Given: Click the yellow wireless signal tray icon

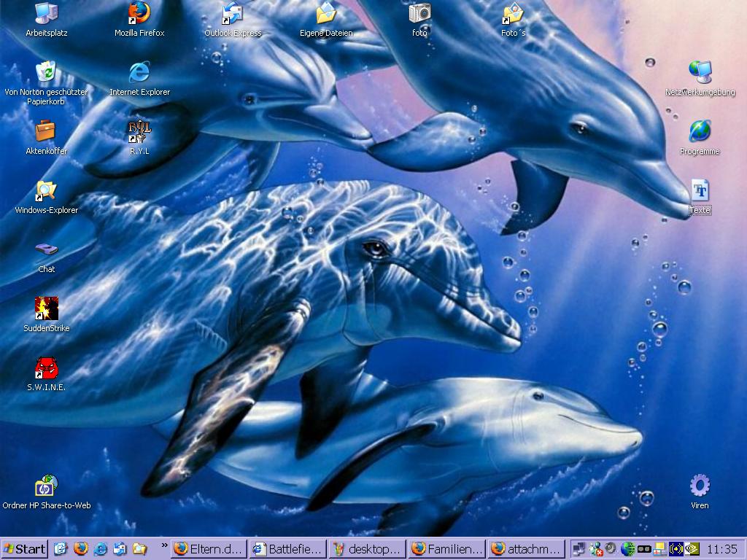Looking at the screenshot, I should pyautogui.click(x=676, y=549).
